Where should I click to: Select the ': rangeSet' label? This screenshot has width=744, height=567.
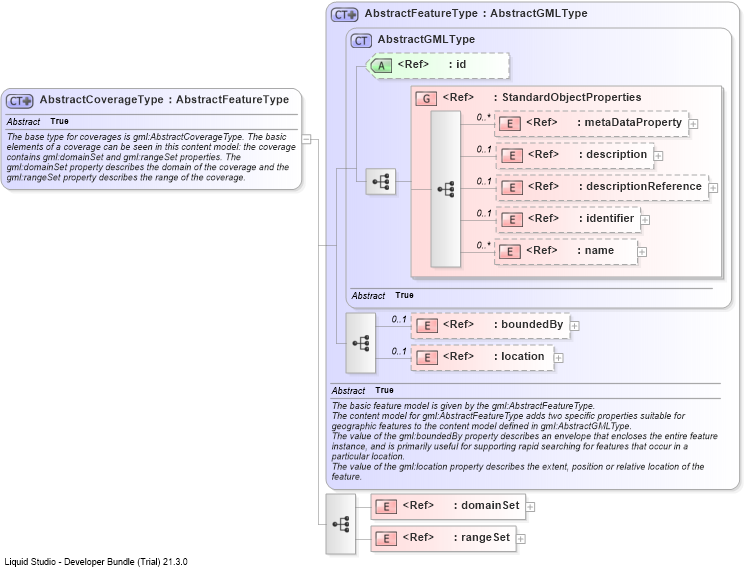click(x=482, y=538)
